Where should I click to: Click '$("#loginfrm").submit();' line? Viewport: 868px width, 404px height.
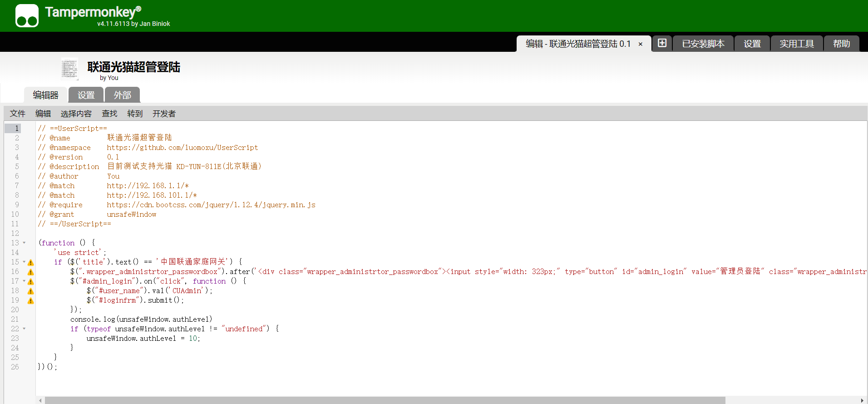pos(135,300)
